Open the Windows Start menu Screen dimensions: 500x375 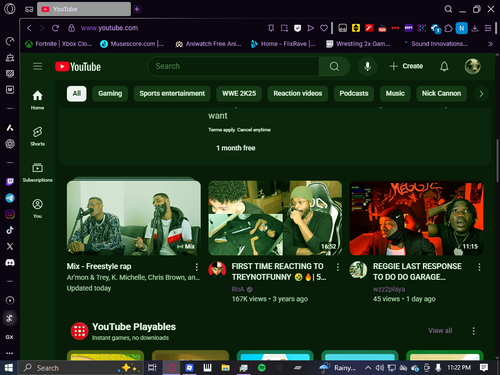pyautogui.click(x=9, y=368)
